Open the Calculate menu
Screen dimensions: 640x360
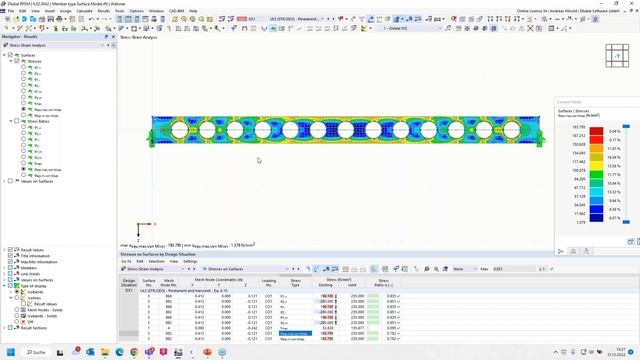tap(84, 11)
